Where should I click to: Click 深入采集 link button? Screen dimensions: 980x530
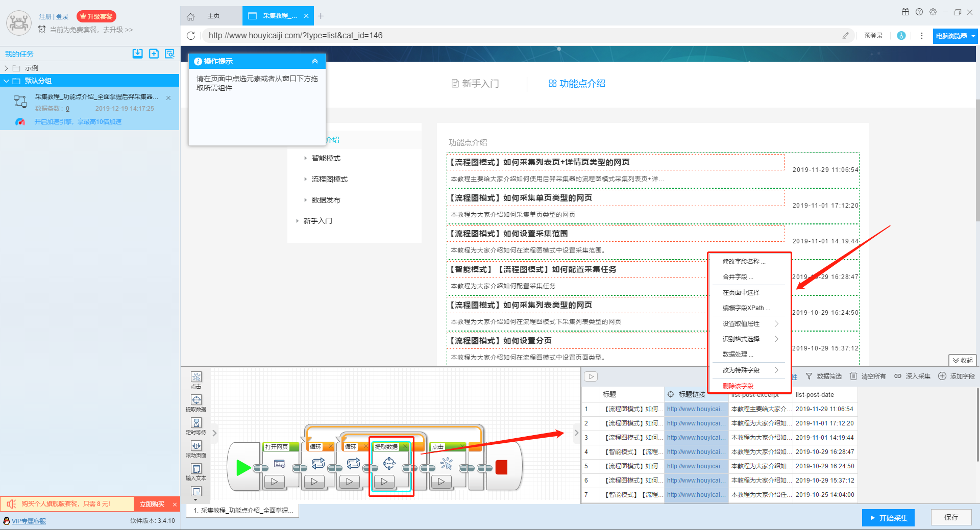pyautogui.click(x=912, y=376)
